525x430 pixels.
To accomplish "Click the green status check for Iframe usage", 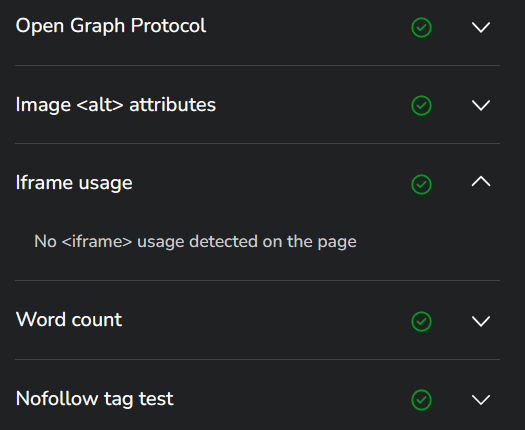I will coord(421,184).
